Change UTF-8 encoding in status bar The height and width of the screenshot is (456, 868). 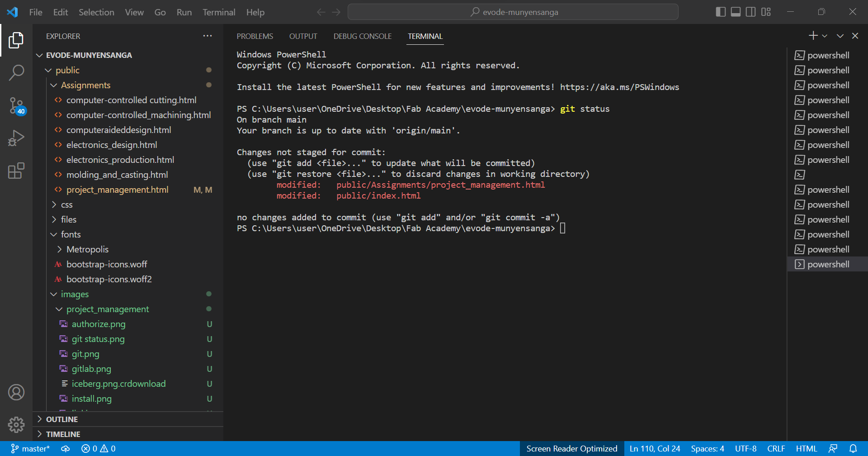(x=745, y=448)
